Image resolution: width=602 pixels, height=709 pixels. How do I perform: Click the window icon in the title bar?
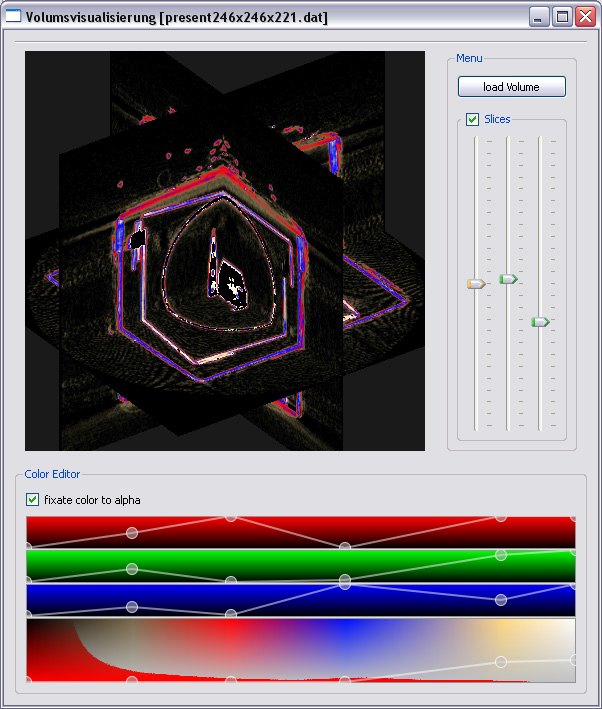tap(13, 17)
